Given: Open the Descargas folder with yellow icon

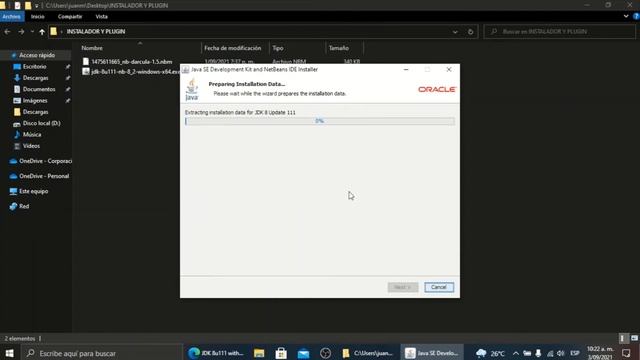Looking at the screenshot, I should 36,112.
